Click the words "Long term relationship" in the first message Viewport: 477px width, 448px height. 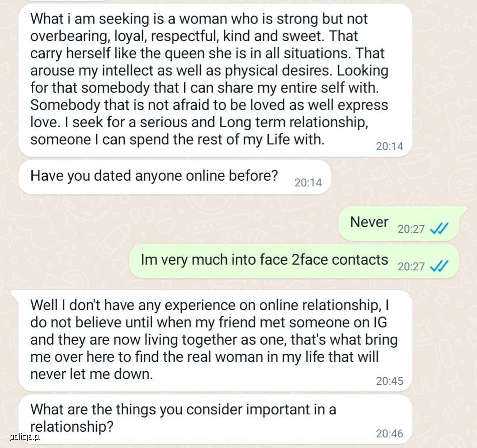[x=293, y=122]
